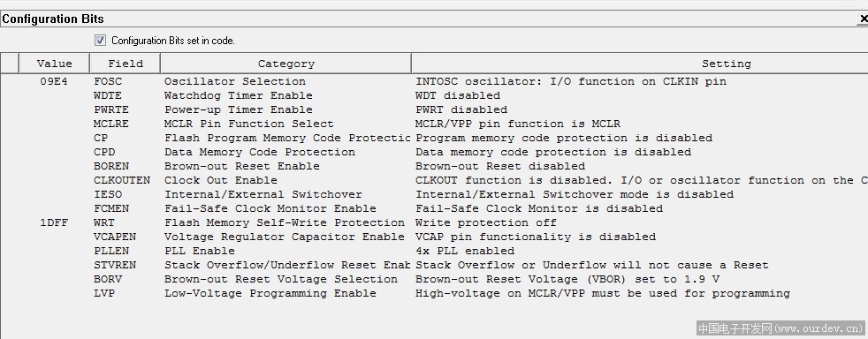Click the blank row-selector header cell
This screenshot has height=339, width=868.
pyautogui.click(x=10, y=63)
